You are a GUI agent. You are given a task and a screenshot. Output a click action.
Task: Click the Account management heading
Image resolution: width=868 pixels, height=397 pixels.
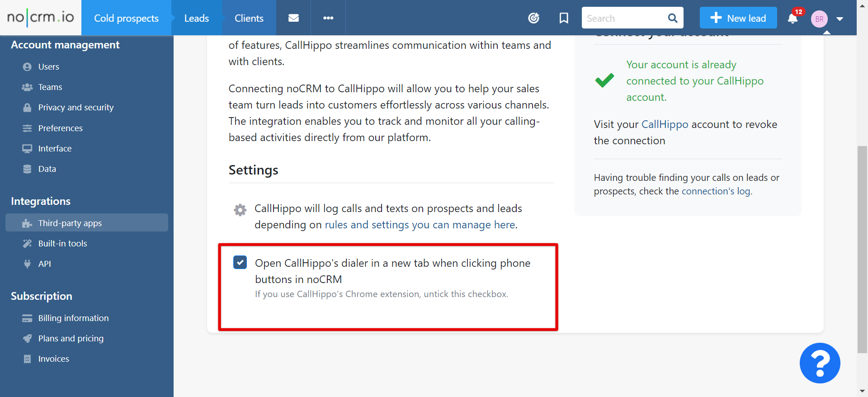tap(65, 45)
